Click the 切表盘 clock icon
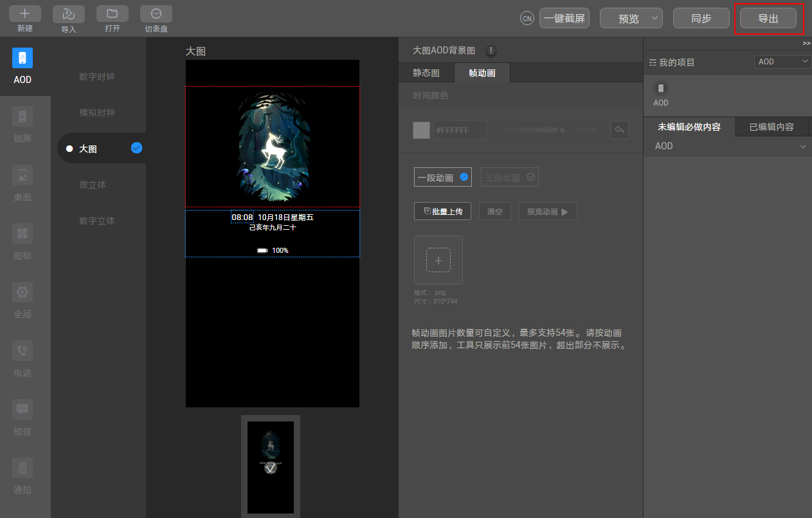Screen dimensions: 812x518 pos(156,14)
